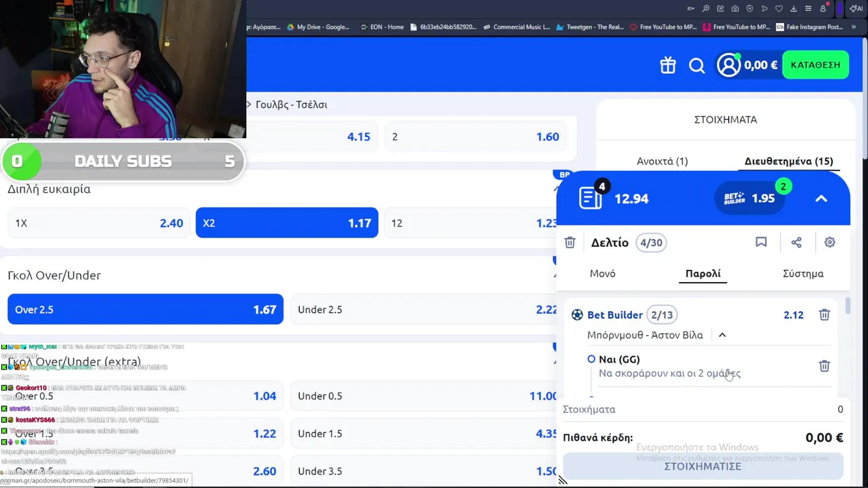Select Under 3.5 at 1.50
This screenshot has width=868, height=488.
pyautogui.click(x=425, y=471)
